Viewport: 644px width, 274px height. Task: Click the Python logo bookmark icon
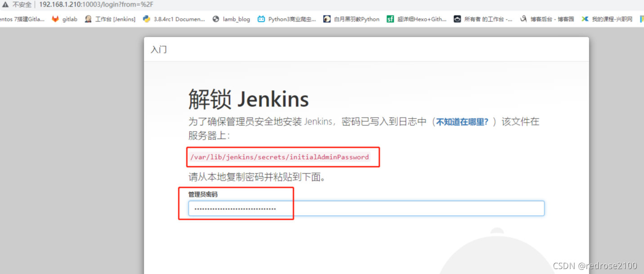146,19
